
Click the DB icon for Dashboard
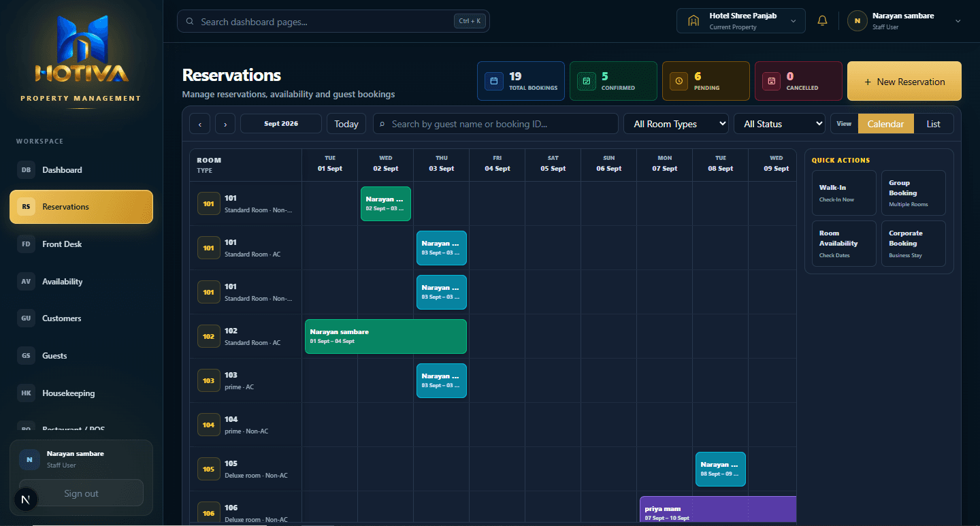tap(26, 170)
